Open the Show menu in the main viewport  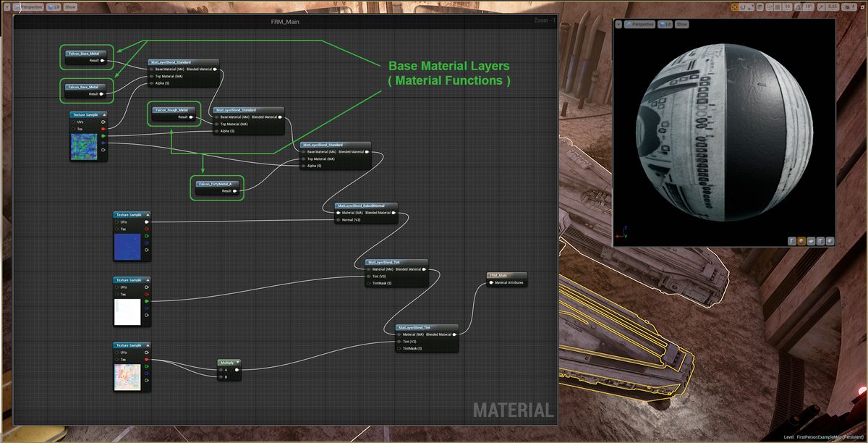pos(69,7)
